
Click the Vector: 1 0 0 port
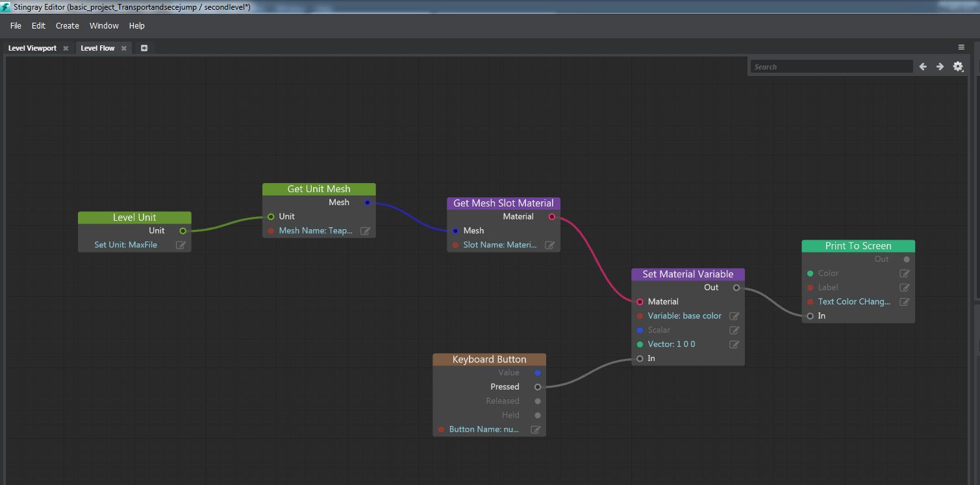tap(640, 344)
